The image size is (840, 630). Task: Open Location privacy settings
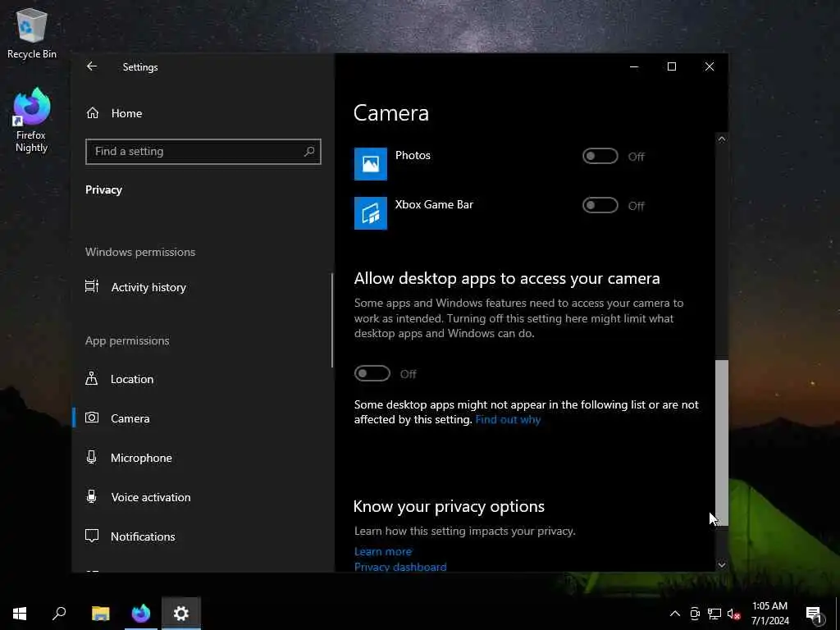pos(132,379)
